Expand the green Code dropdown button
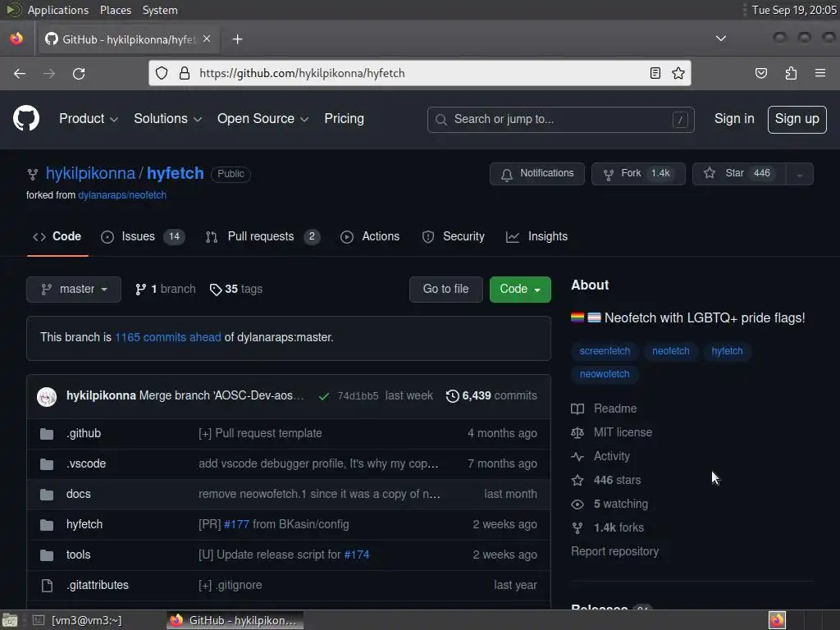840x630 pixels. (520, 290)
